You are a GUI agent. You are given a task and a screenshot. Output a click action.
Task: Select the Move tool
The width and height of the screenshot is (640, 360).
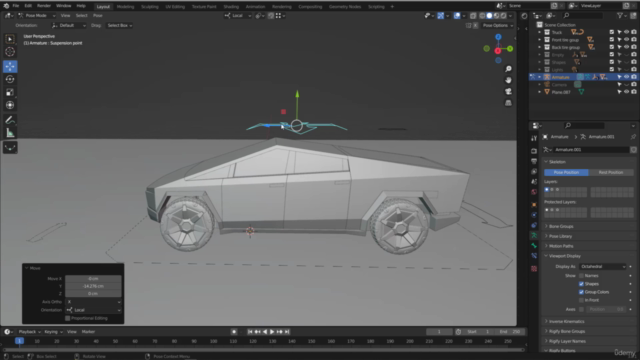10,66
